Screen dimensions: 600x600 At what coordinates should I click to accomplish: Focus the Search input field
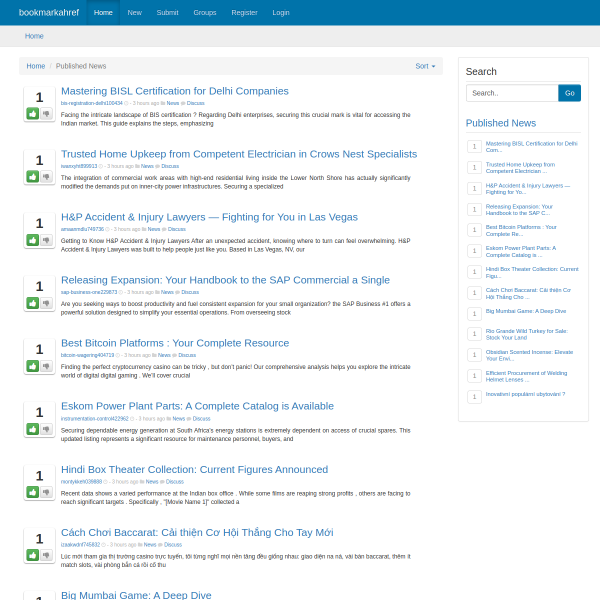[x=512, y=93]
